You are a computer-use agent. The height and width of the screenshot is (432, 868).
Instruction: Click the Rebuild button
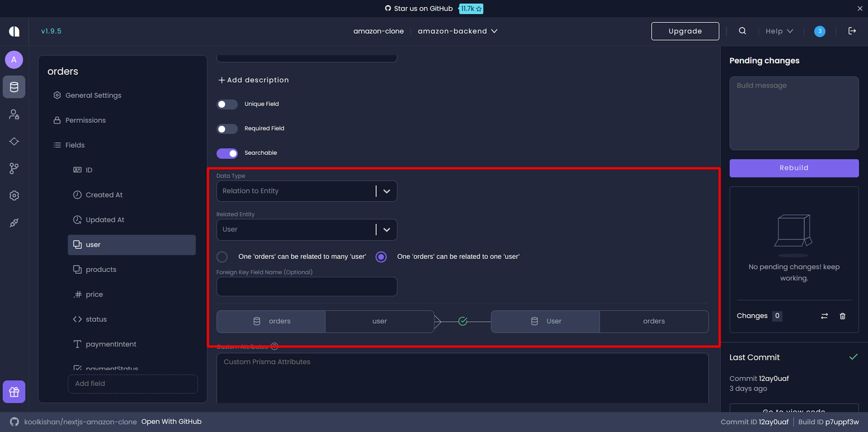tap(794, 168)
